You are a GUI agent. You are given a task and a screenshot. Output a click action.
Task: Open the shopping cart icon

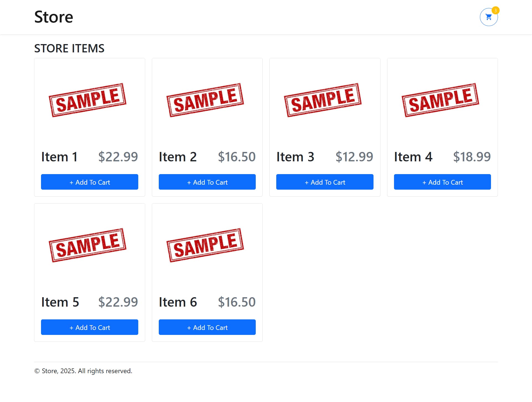point(488,17)
